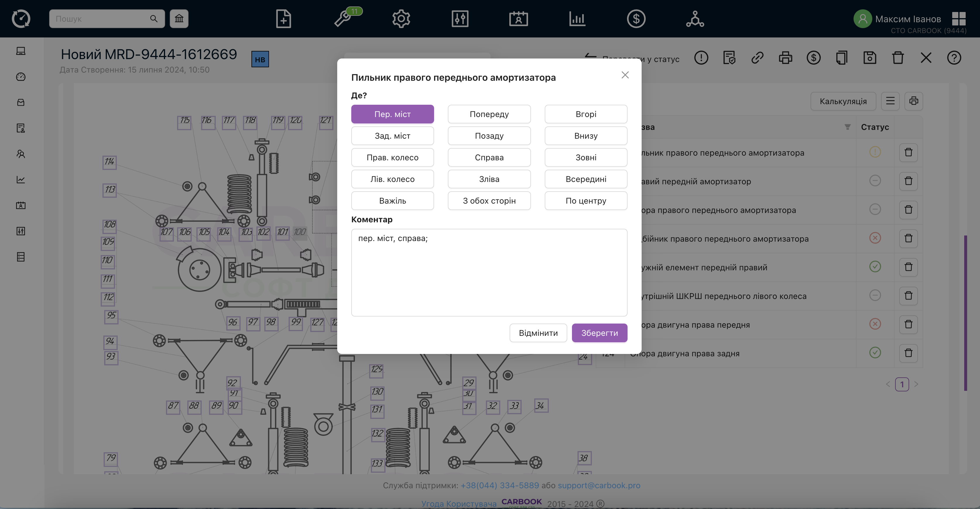Image resolution: width=980 pixels, height=509 pixels.
Task: Deselect the 'Пер. міст' option
Action: click(x=392, y=114)
